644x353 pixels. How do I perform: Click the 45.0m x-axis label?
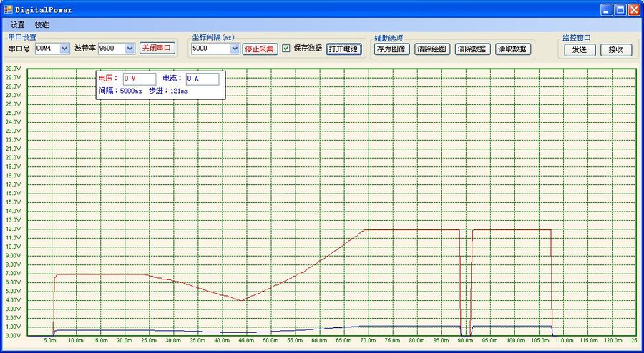pos(246,341)
